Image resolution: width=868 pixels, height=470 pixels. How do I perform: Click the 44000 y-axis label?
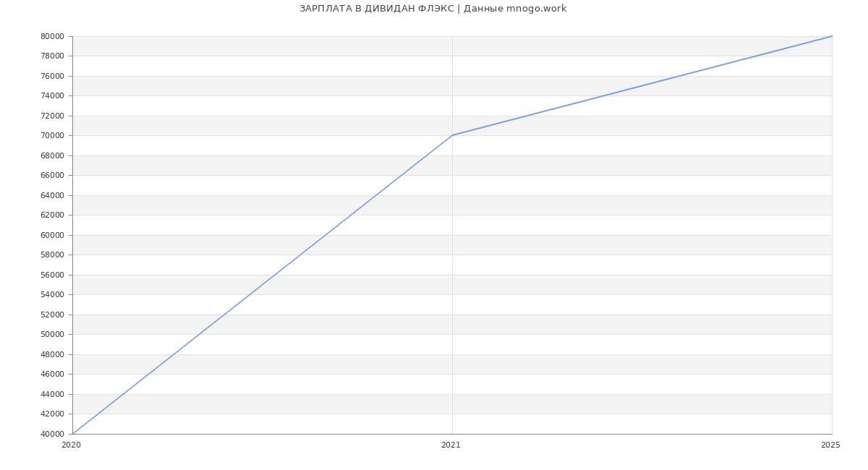[52, 394]
